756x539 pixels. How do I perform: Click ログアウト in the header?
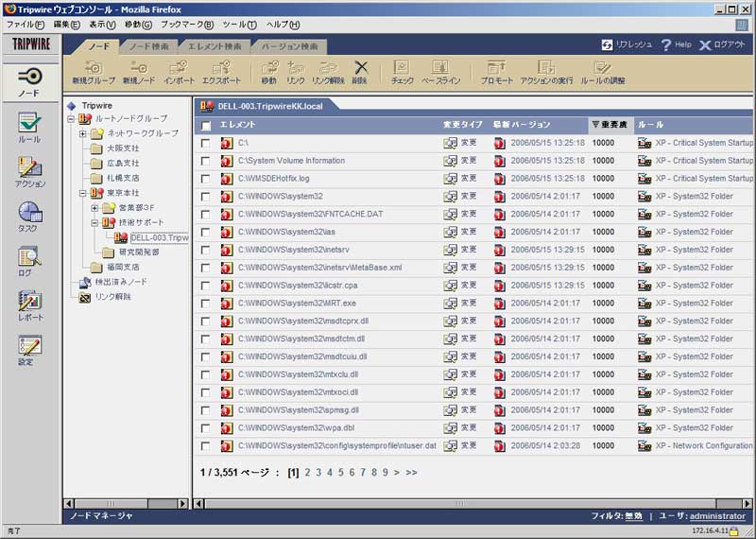pos(722,44)
